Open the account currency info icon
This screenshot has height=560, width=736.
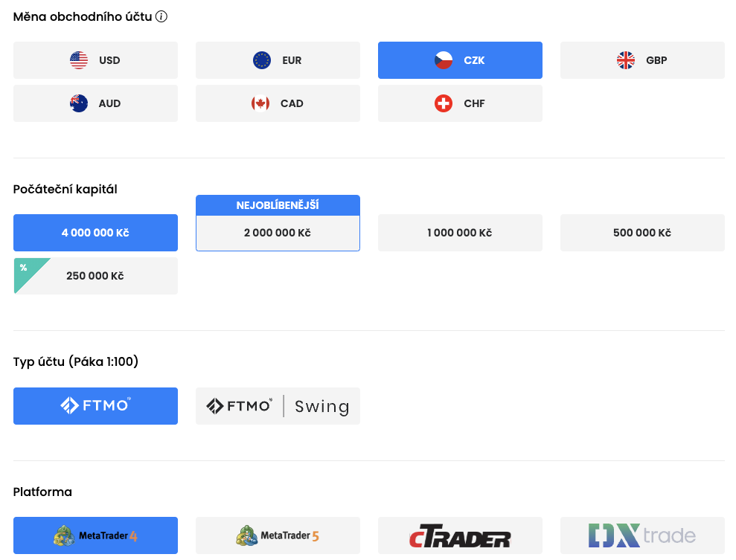pyautogui.click(x=161, y=17)
